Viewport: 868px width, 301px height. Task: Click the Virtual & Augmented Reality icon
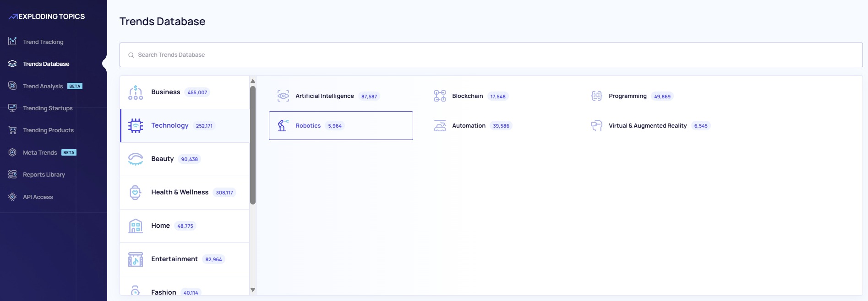tap(596, 125)
